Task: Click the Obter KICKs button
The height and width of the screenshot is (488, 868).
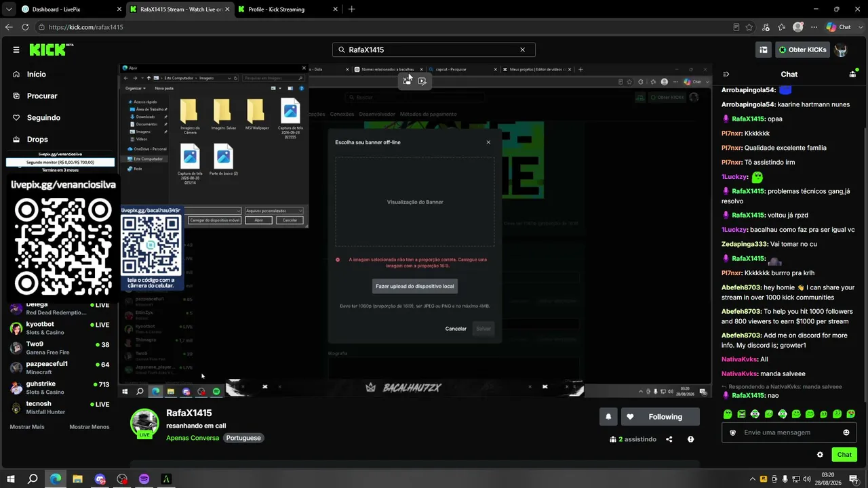Action: [x=802, y=49]
